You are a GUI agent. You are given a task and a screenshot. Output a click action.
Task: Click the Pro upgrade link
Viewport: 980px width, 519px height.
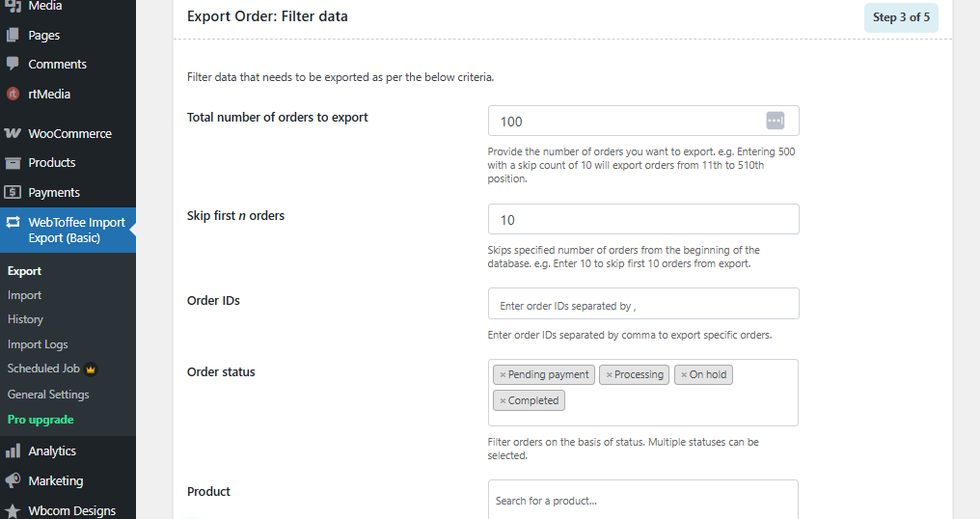[x=41, y=420]
